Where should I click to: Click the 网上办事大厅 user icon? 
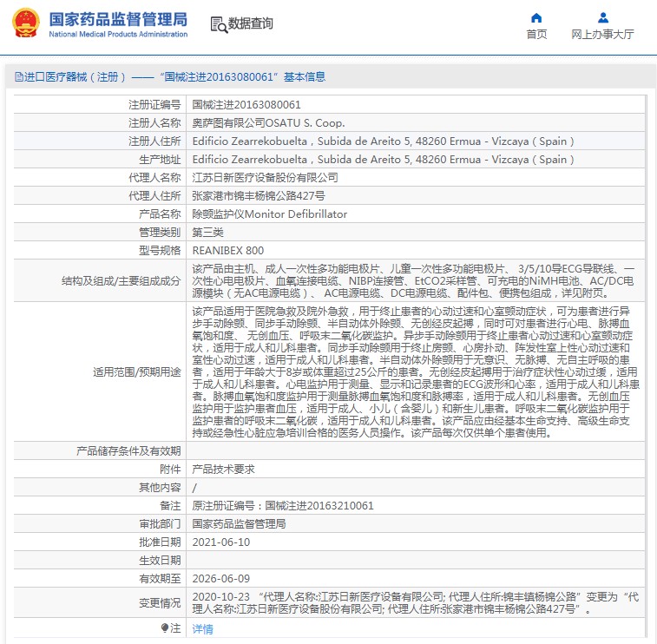pos(602,17)
